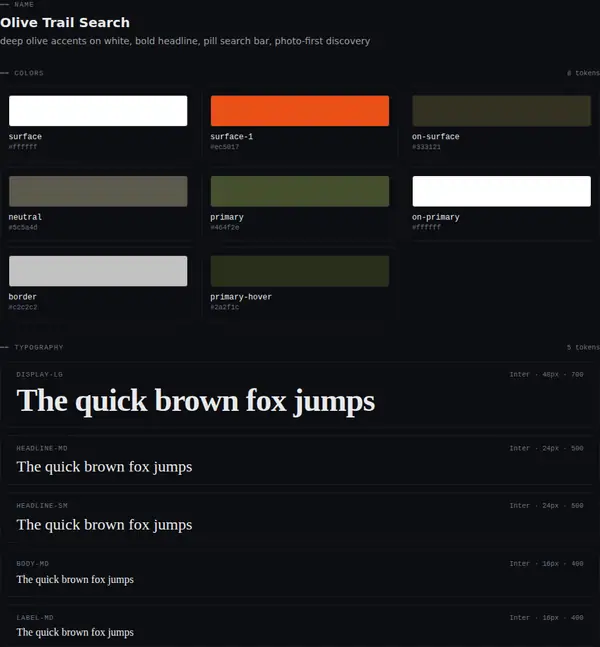Select the light gray border swatch
The height and width of the screenshot is (647, 600).
98,271
